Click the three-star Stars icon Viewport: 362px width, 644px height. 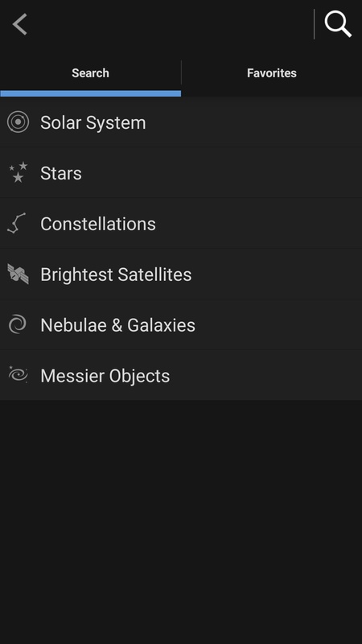[x=18, y=172]
